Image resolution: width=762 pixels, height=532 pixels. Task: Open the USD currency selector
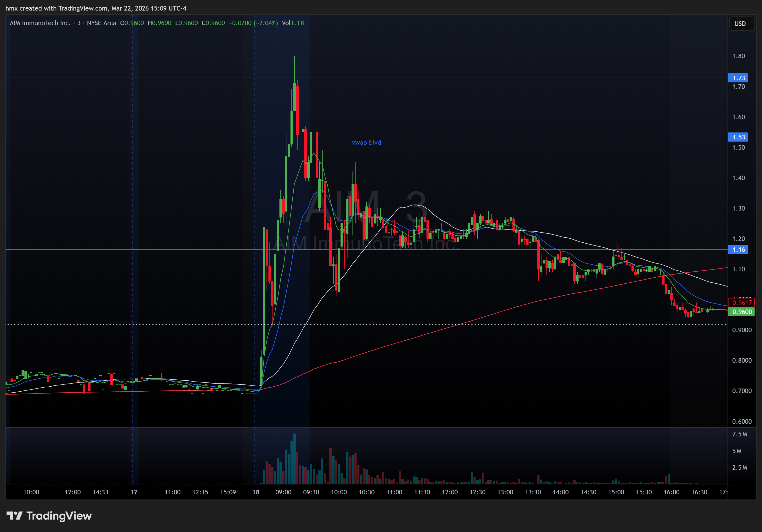pos(741,23)
